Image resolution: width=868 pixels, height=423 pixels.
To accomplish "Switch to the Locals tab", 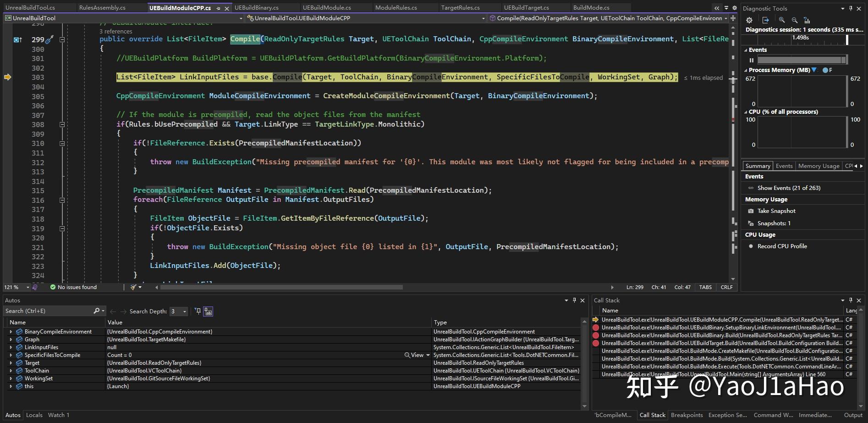I will (34, 415).
